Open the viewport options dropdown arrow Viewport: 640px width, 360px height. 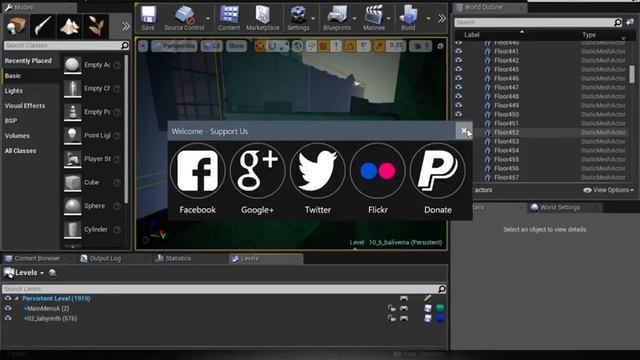click(x=143, y=46)
